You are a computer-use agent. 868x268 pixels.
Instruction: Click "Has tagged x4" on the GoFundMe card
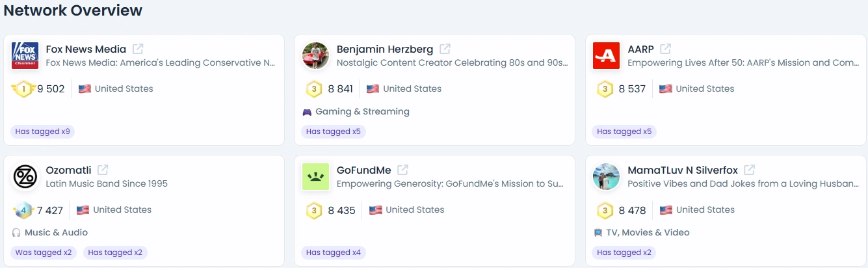tap(334, 252)
